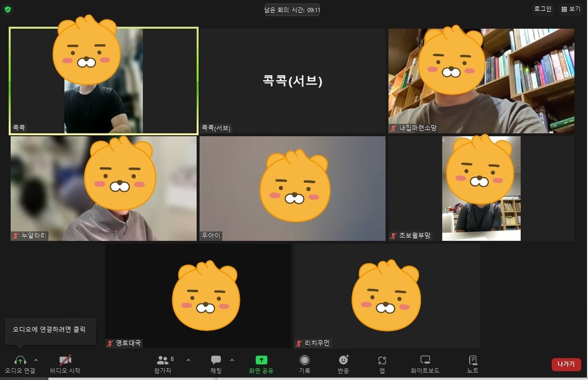Click the remaining meeting time indicator

pos(292,10)
